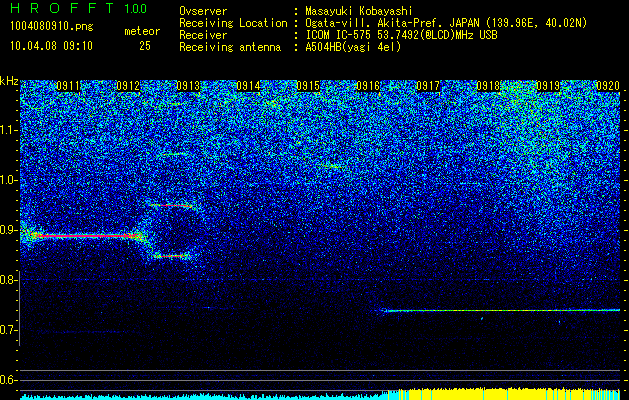The height and width of the screenshot is (400, 629).
Task: Select the filename 1004080910.png
Action: (x=52, y=27)
